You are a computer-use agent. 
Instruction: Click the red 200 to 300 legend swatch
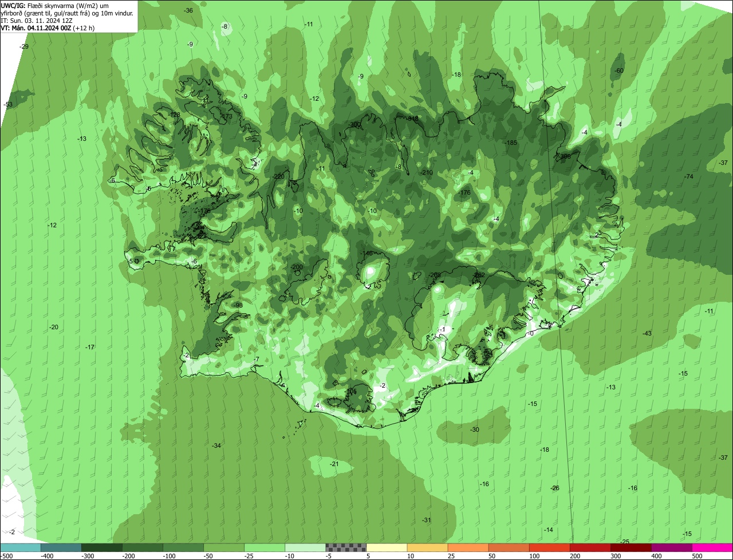click(x=590, y=547)
